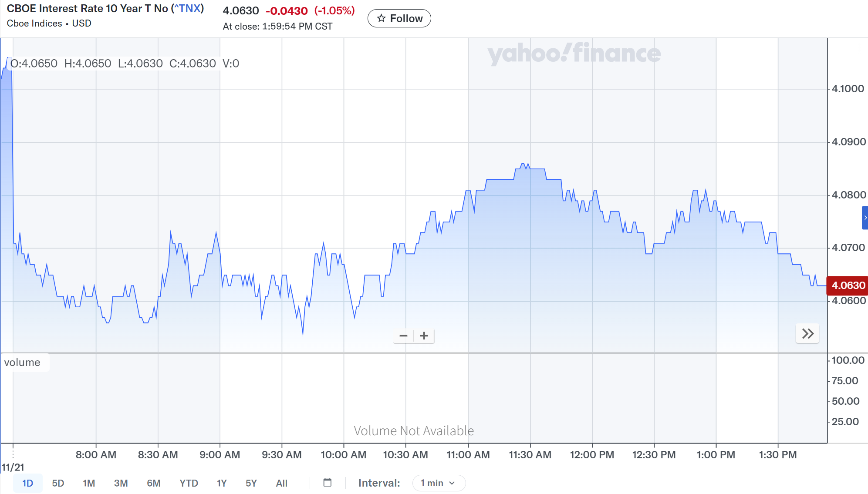Click the double chevron scroll-to-latest icon
Viewport: 868px width, 494px height.
[x=807, y=334]
